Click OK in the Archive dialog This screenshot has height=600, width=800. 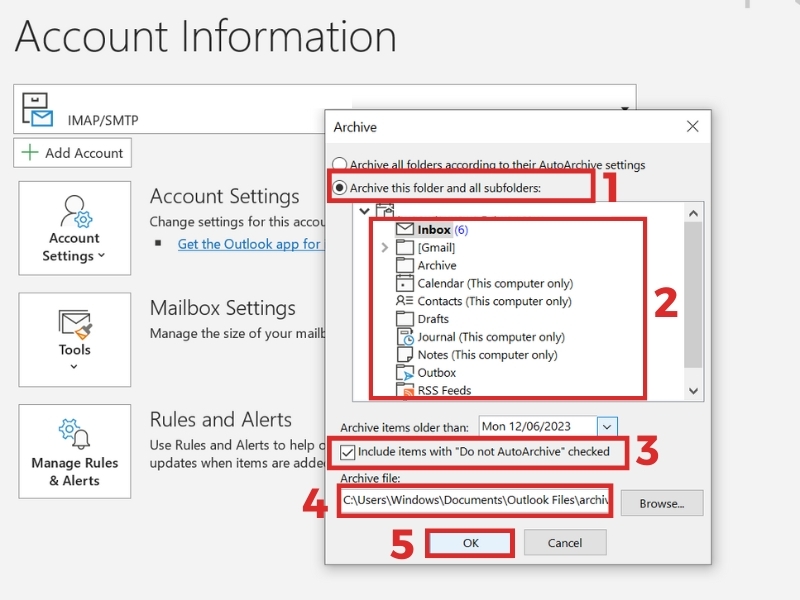[x=470, y=543]
